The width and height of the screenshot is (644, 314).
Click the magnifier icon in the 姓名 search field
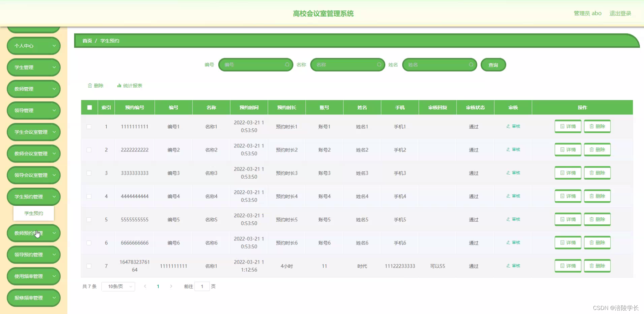[471, 64]
